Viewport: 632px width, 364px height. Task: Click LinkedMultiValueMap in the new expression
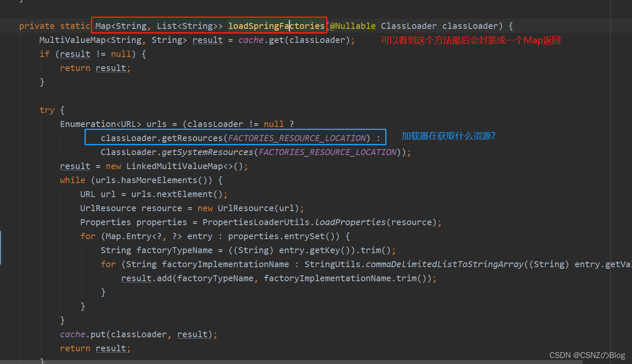[x=175, y=166]
